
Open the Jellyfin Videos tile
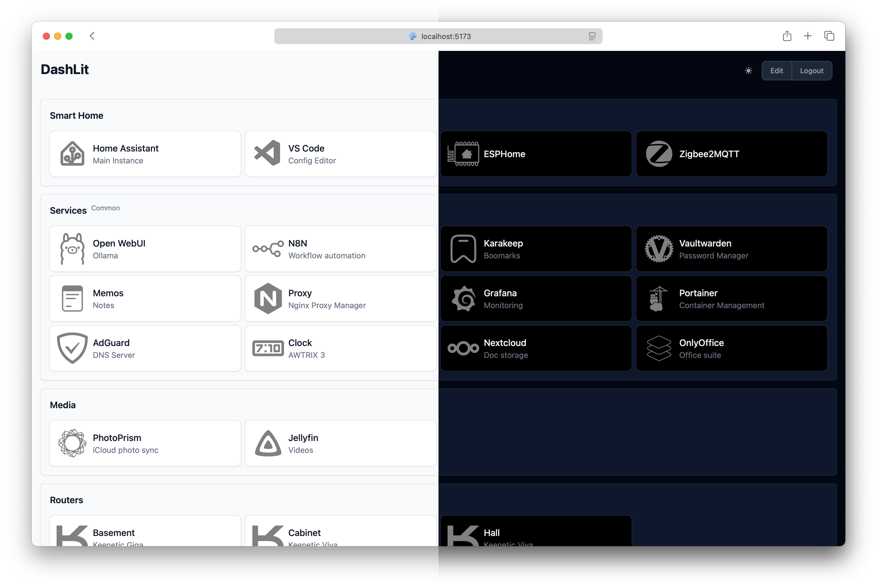[340, 443]
